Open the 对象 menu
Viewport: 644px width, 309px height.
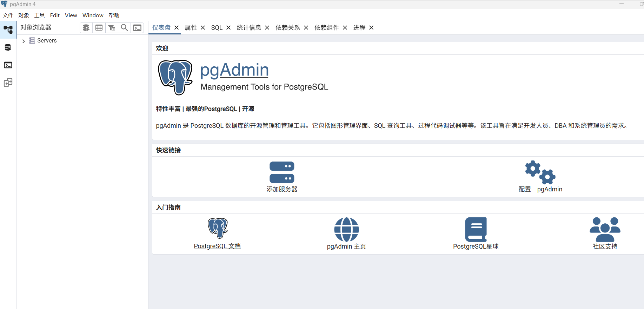[24, 15]
